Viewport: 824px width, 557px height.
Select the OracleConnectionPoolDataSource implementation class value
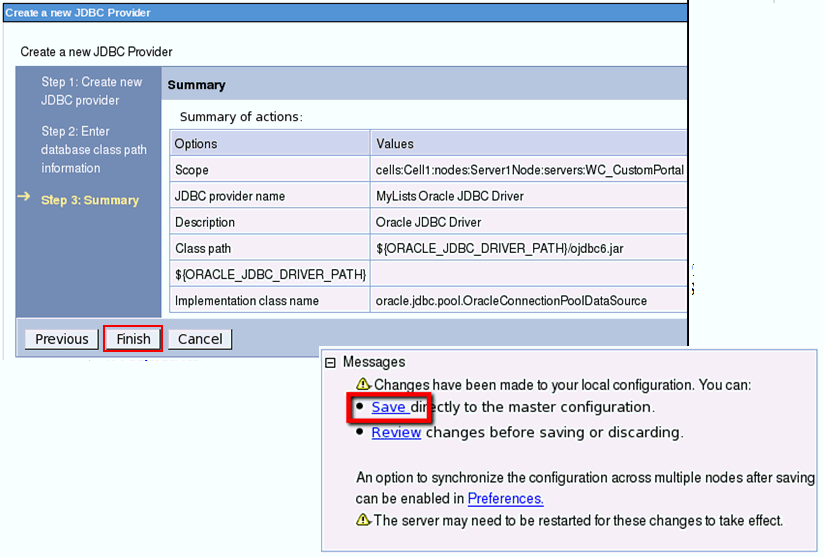pos(511,300)
